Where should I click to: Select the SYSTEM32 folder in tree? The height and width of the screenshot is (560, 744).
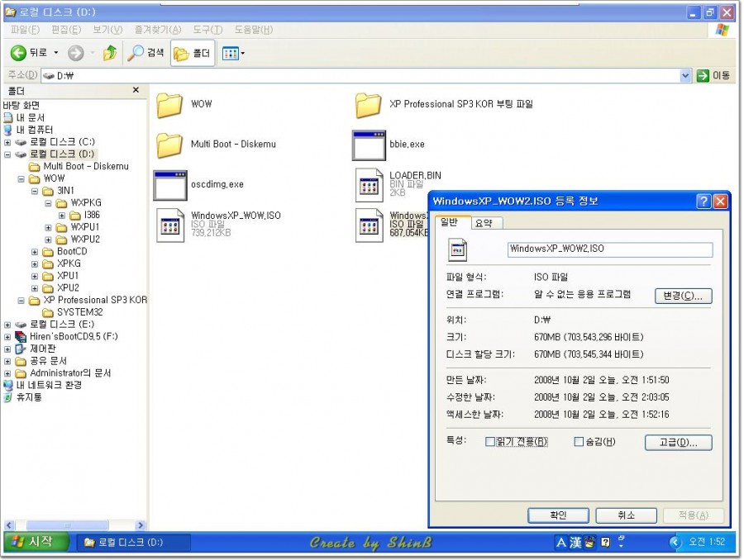pos(79,312)
